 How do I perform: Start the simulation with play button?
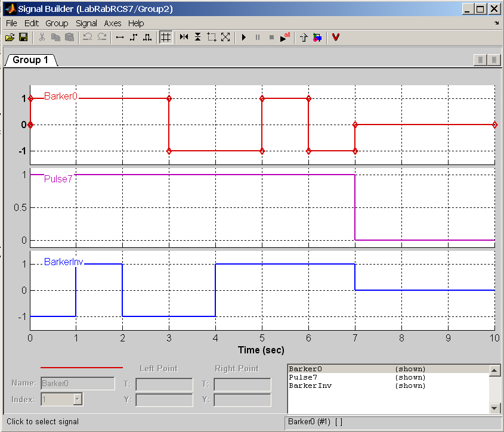(244, 37)
